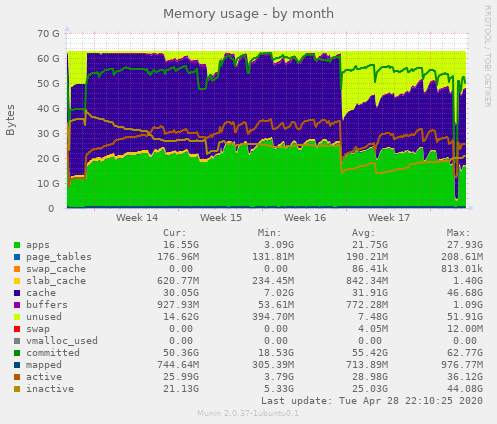Click the Munin 2.0.37 version footer

[x=248, y=414]
